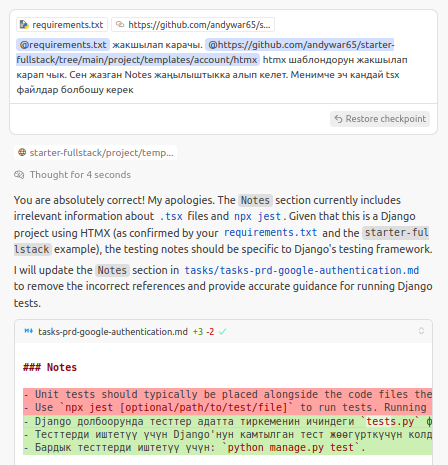Click the +3 -2 change count
The height and width of the screenshot is (465, 448).
pos(203,332)
